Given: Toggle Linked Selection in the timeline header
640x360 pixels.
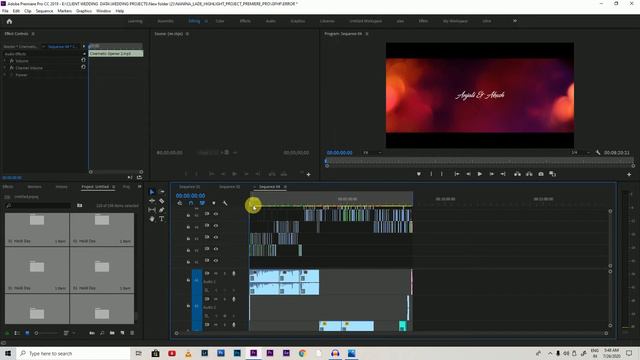Looking at the screenshot, I should [202, 203].
